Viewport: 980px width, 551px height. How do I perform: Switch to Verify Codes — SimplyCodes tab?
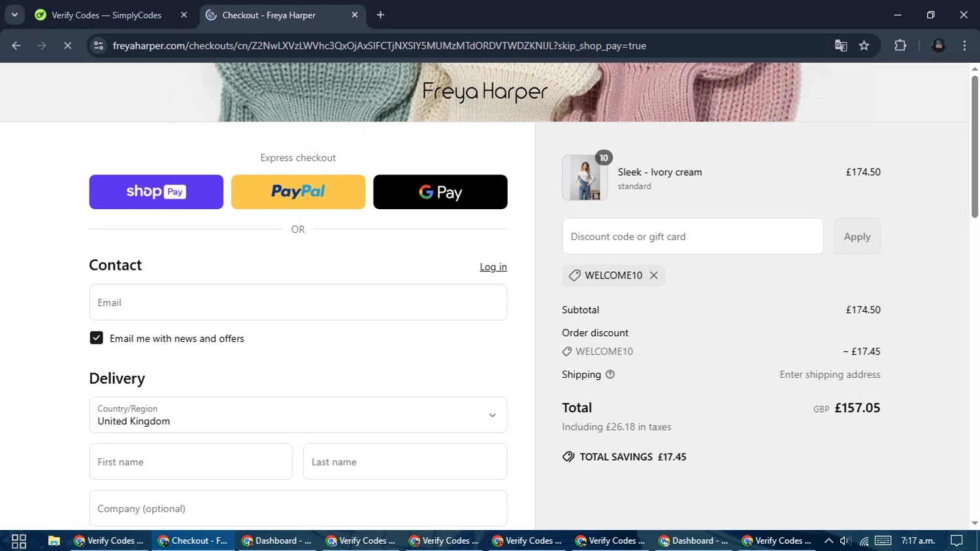click(106, 15)
